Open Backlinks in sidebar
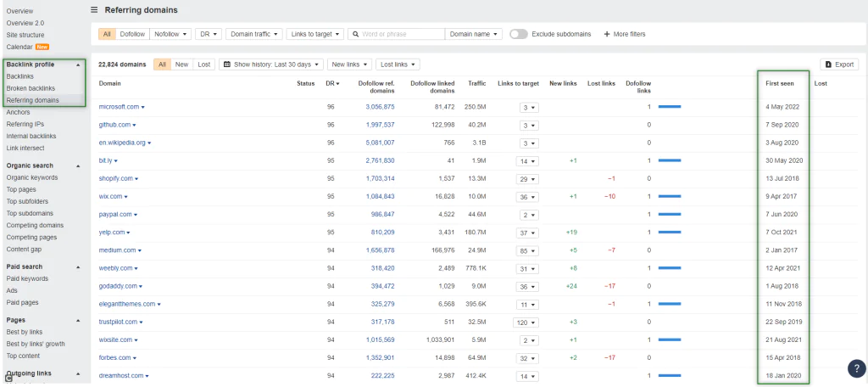This screenshot has height=387, width=868. tap(20, 76)
